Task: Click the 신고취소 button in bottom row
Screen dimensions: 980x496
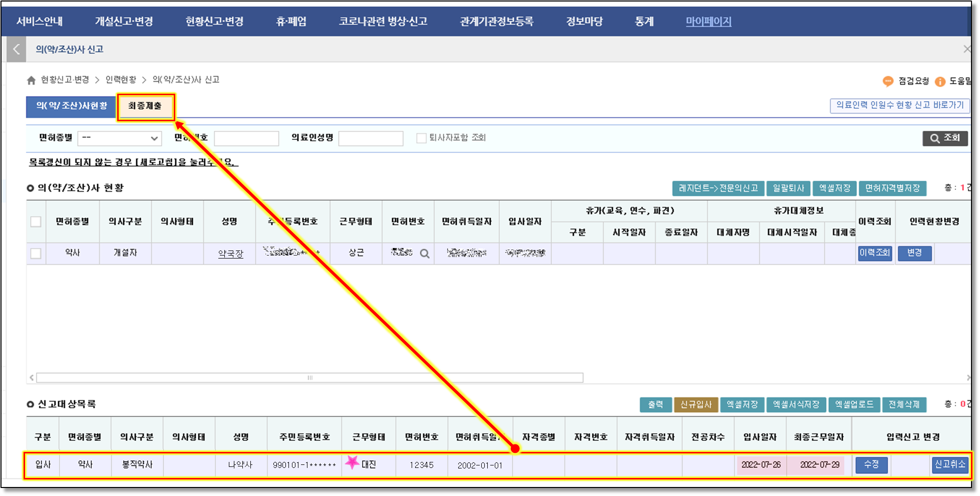Action: (949, 464)
